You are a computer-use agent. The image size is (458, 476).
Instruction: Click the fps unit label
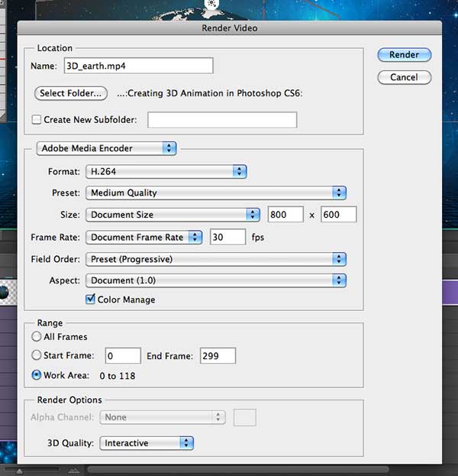tap(258, 237)
